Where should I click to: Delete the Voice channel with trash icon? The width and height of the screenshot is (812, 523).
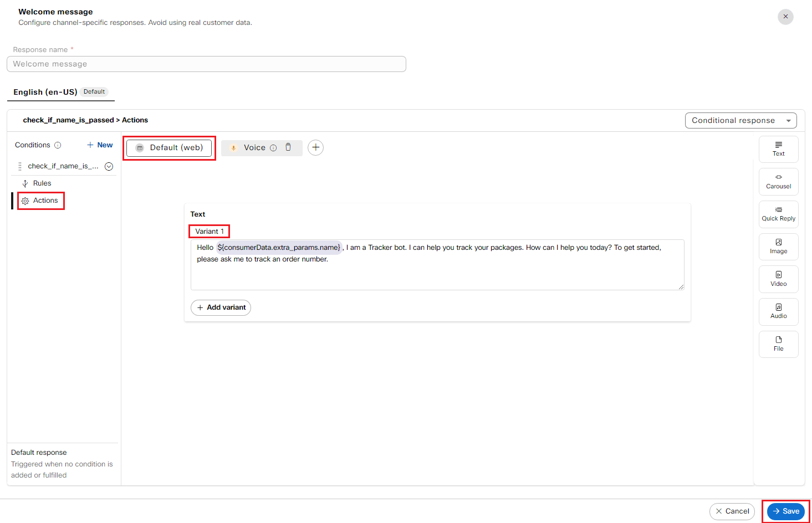click(x=288, y=147)
